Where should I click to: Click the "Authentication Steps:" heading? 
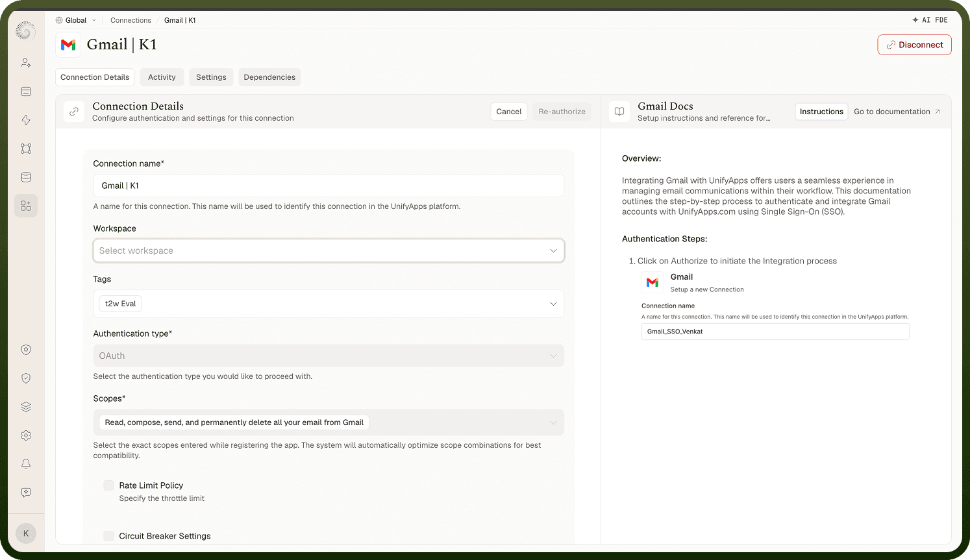coord(665,239)
